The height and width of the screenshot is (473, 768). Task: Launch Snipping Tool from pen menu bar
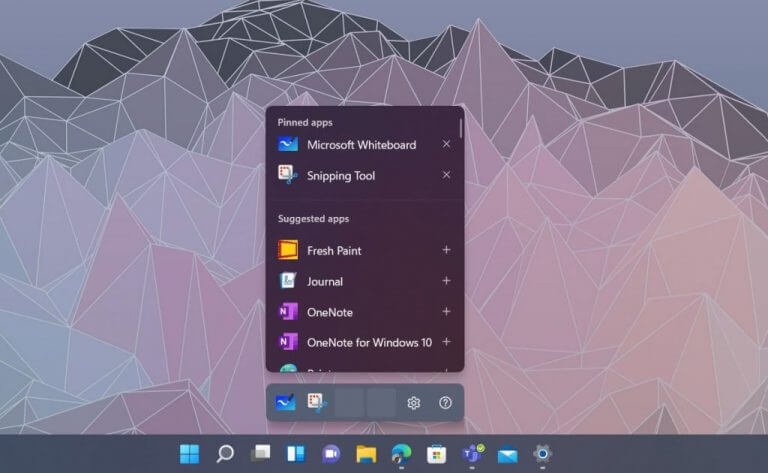pos(317,403)
